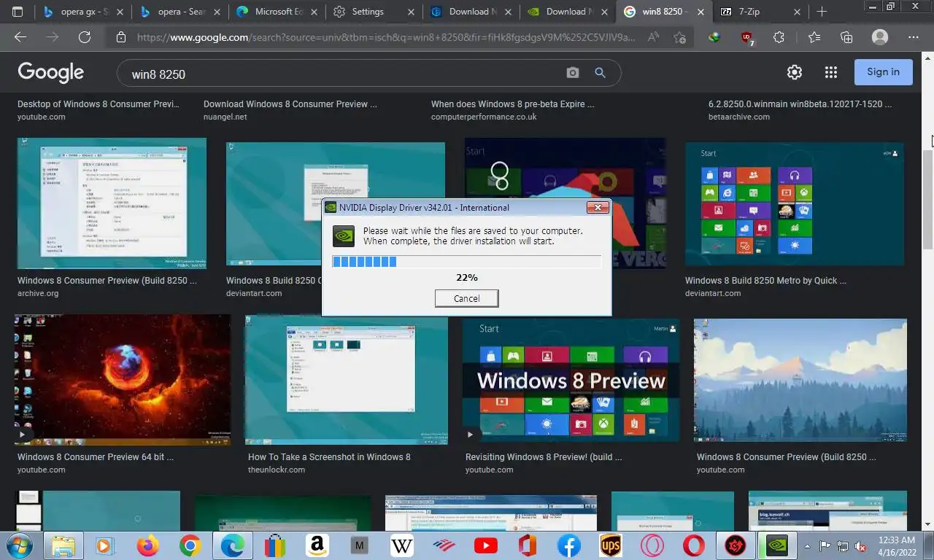This screenshot has width=934, height=560.
Task: Click the browser address bar URL
Action: click(387, 38)
